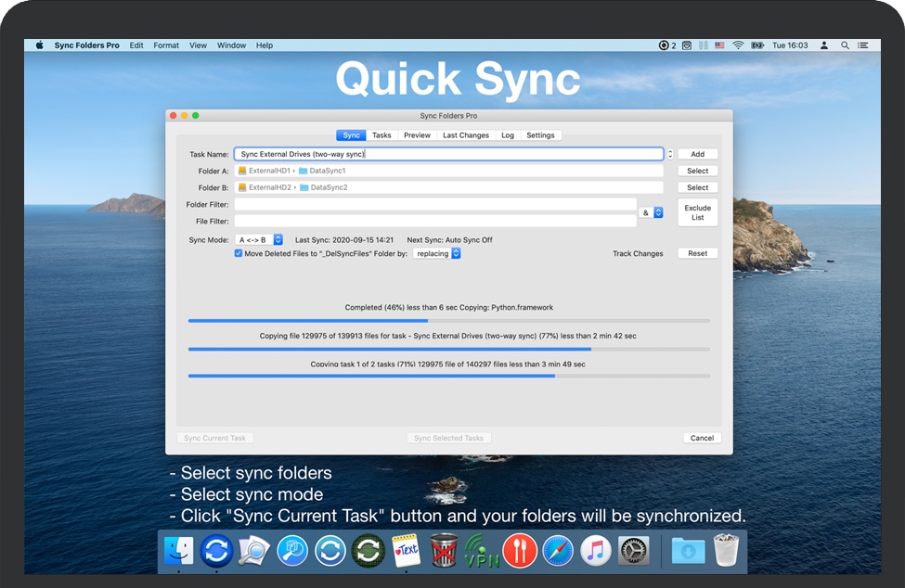Uncheck Move Deleted Files to _DelSyncFiles checkbox
Screen dimensions: 905x588
(239, 253)
